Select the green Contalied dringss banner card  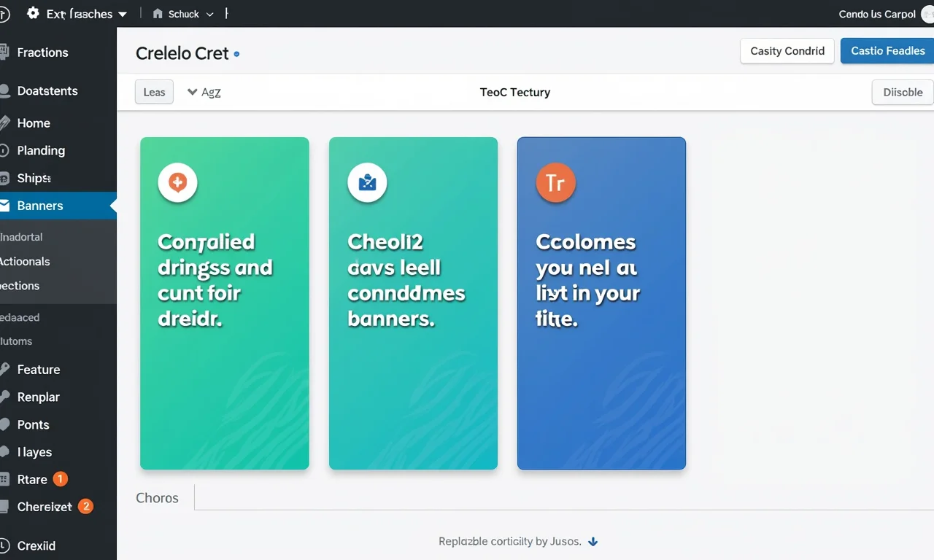pyautogui.click(x=225, y=303)
